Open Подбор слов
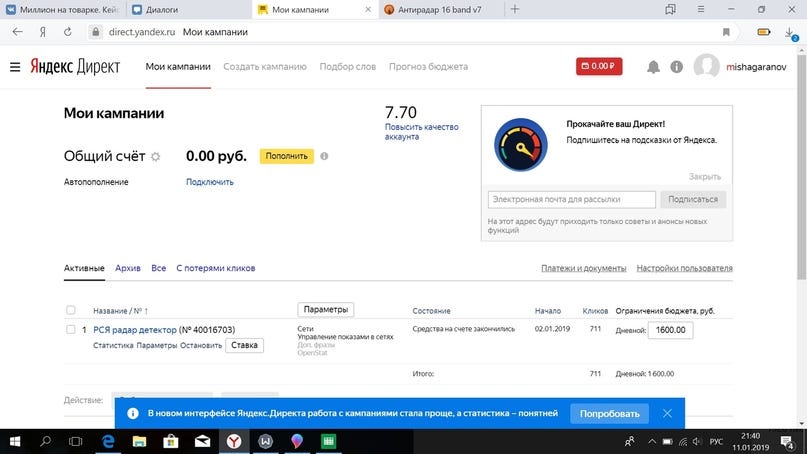The width and height of the screenshot is (807, 454). (x=347, y=66)
